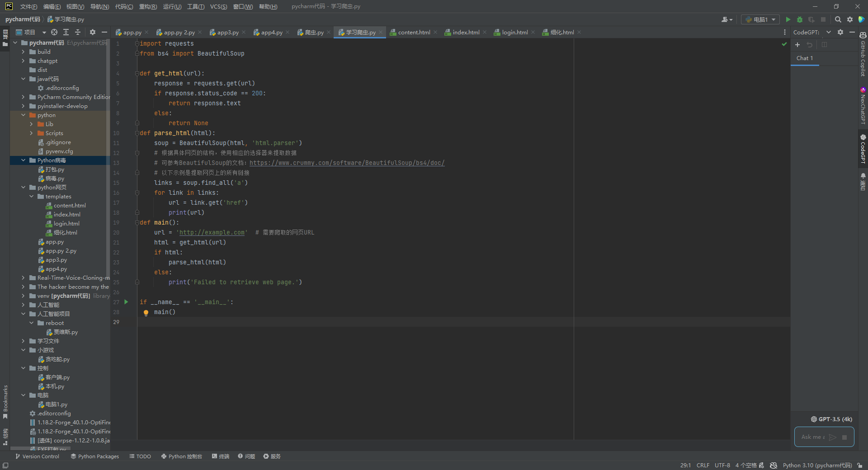Select the Chat 1 tab
This screenshot has width=868, height=470.
pyautogui.click(x=805, y=58)
